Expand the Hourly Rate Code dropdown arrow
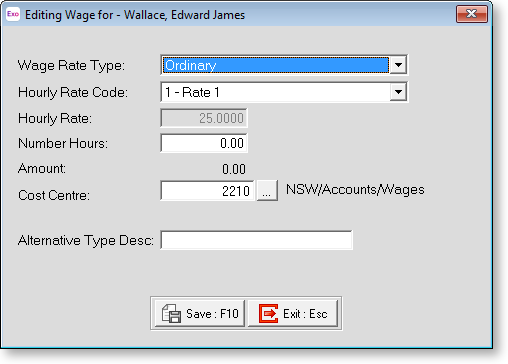 tap(398, 92)
